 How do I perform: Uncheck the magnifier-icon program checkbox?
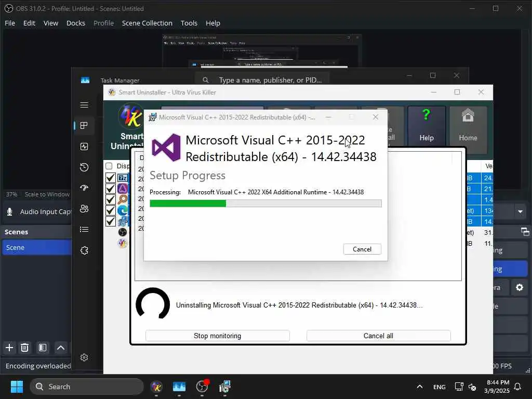[110, 199]
